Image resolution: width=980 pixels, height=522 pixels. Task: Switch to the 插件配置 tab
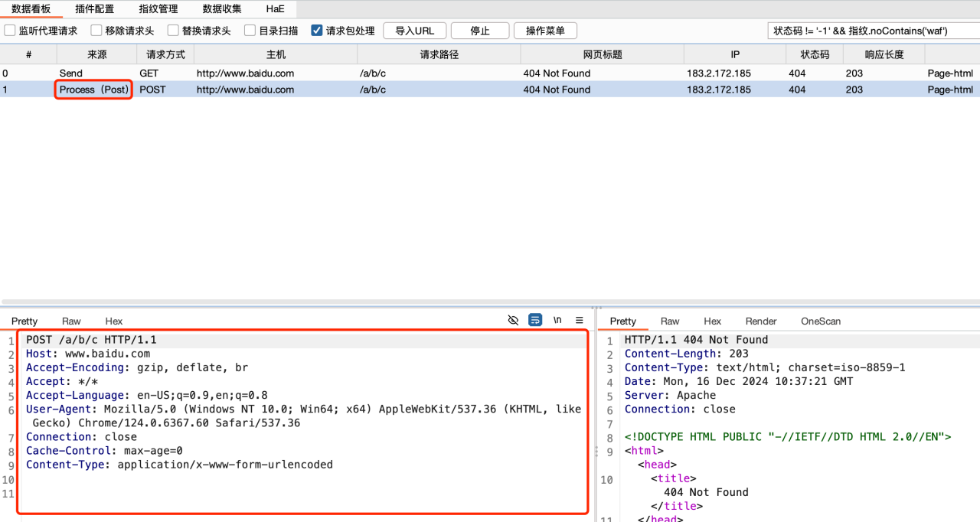tap(95, 9)
